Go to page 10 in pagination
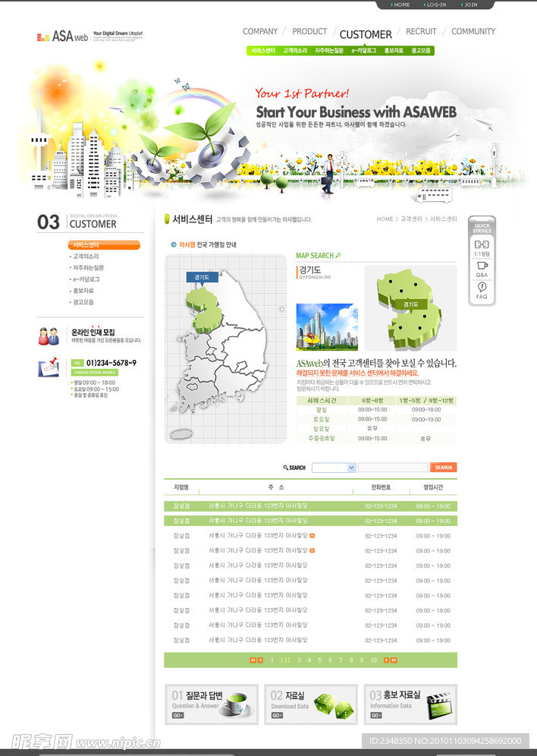This screenshot has height=756, width=537. coord(373,660)
